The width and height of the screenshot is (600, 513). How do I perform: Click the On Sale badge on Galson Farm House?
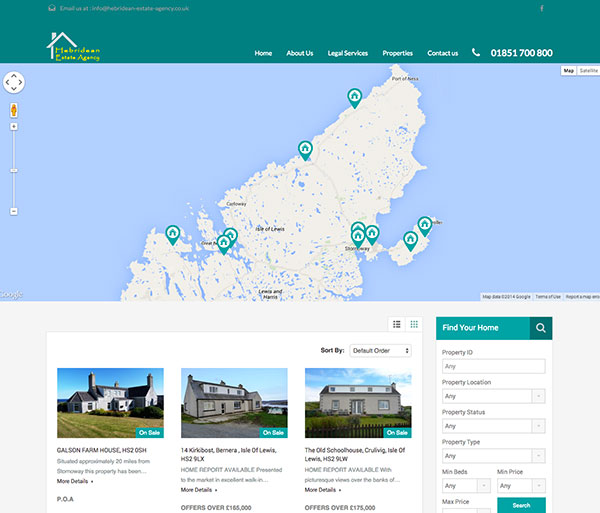pos(149,433)
